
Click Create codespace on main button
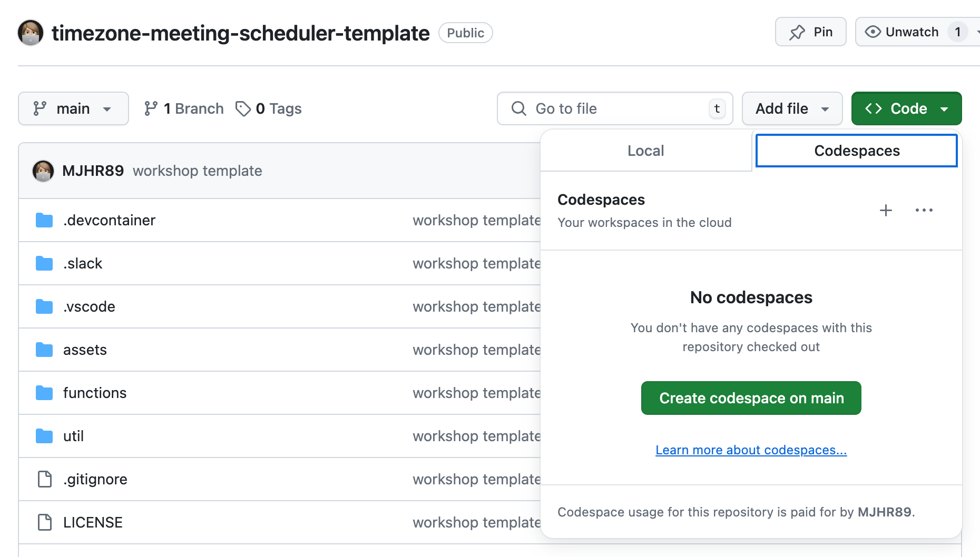click(x=751, y=398)
